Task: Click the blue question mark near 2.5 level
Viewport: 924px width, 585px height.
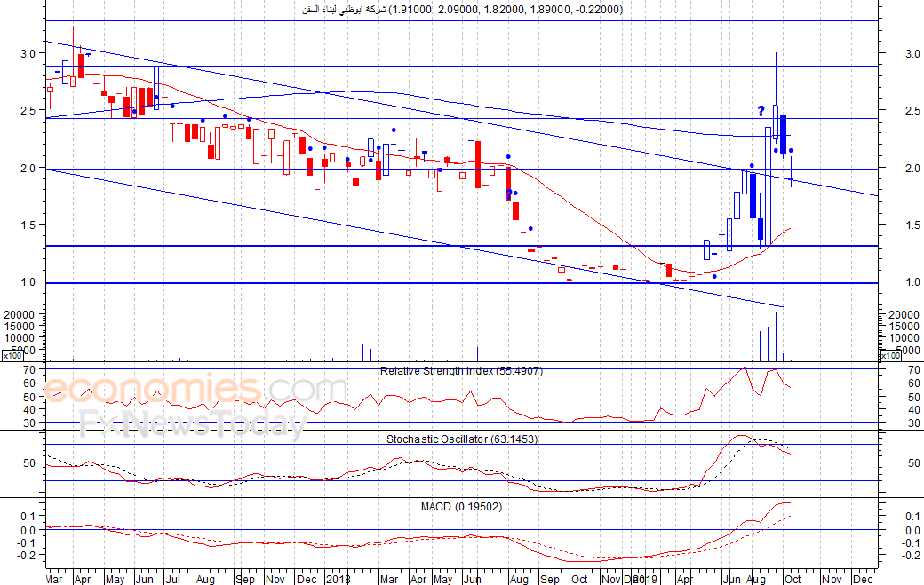Action: (x=761, y=111)
